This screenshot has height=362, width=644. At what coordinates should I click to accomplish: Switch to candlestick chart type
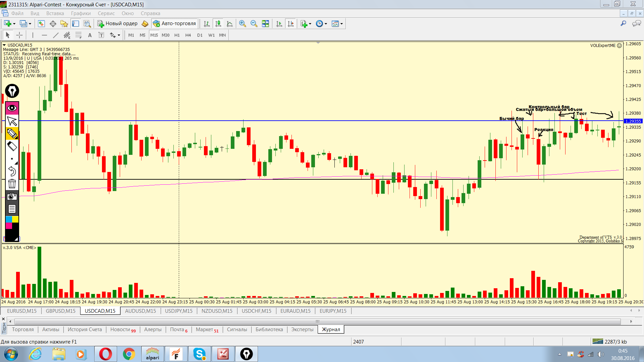218,23
